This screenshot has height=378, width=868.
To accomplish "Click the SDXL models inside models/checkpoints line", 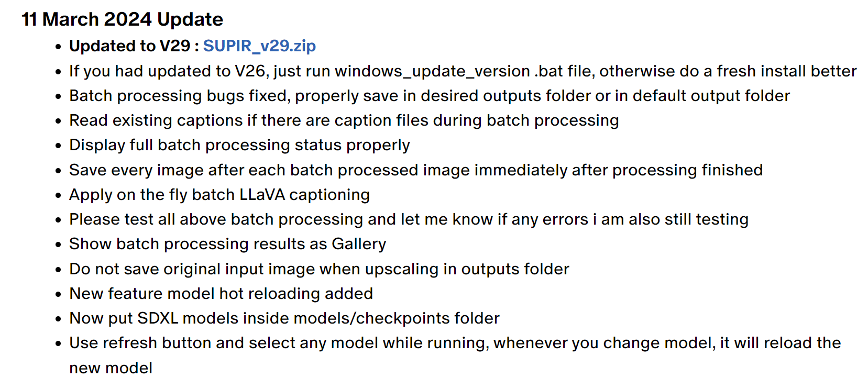I will [x=284, y=318].
